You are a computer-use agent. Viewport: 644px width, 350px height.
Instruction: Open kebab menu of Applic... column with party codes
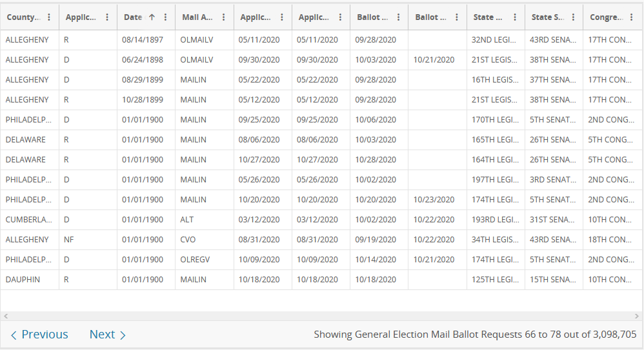click(x=107, y=17)
